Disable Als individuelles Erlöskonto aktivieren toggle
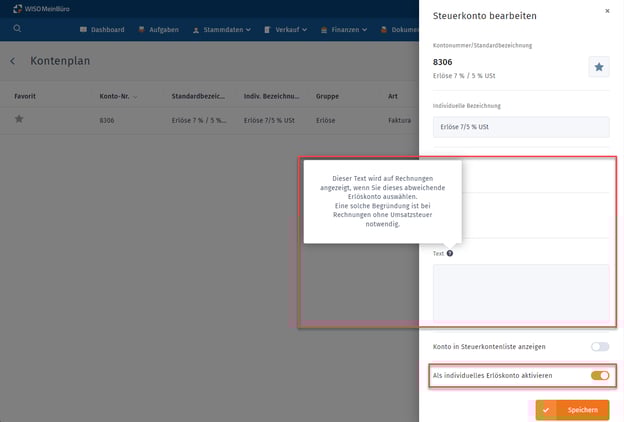Image resolution: width=624 pixels, height=422 pixels. (599, 376)
